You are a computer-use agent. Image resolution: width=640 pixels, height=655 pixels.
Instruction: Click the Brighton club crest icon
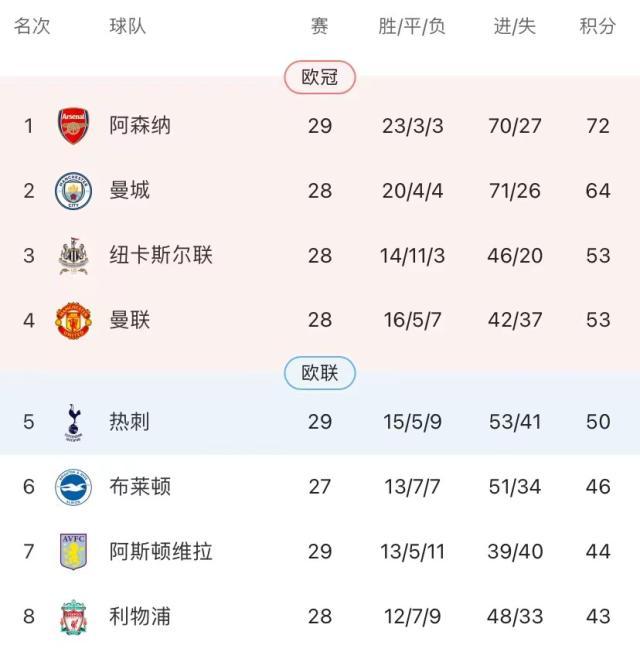[73, 487]
